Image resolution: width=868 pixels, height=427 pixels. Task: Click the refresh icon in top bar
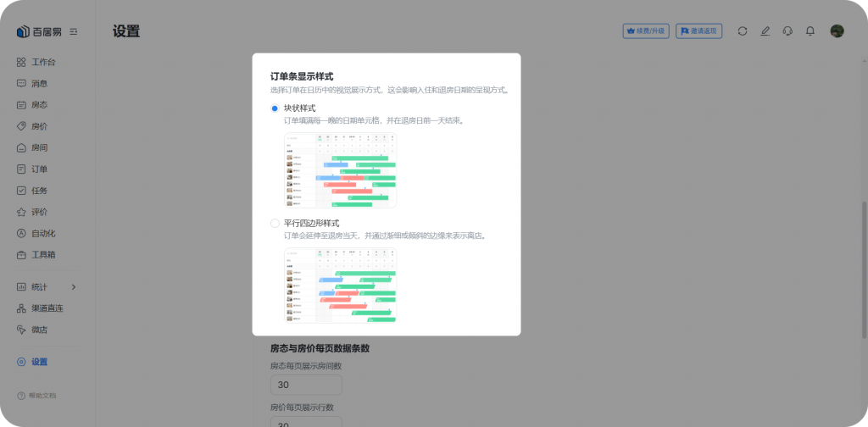pyautogui.click(x=743, y=31)
